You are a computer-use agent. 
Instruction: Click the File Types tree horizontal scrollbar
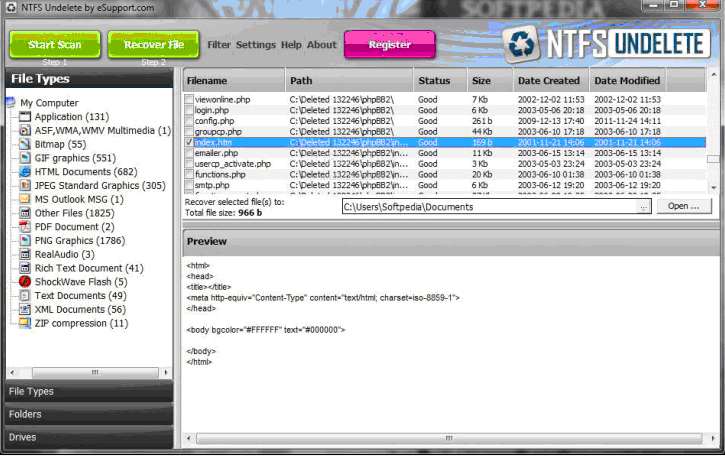[95, 372]
